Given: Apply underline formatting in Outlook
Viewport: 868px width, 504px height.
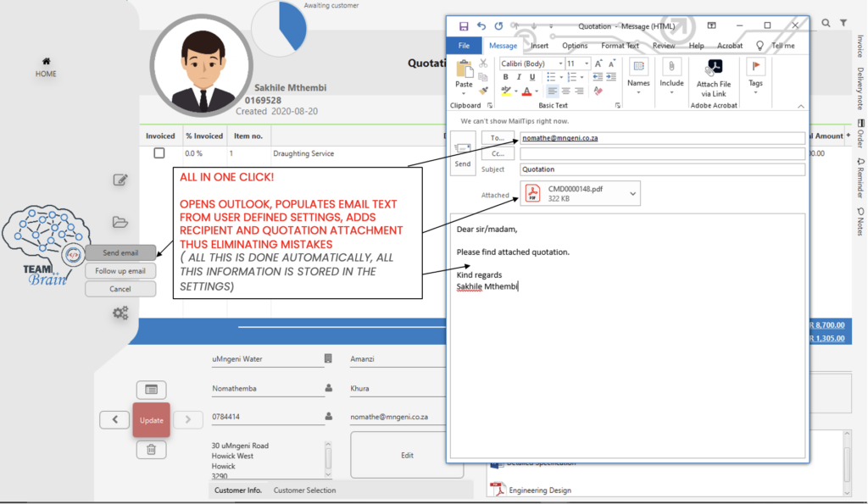Looking at the screenshot, I should [x=532, y=77].
